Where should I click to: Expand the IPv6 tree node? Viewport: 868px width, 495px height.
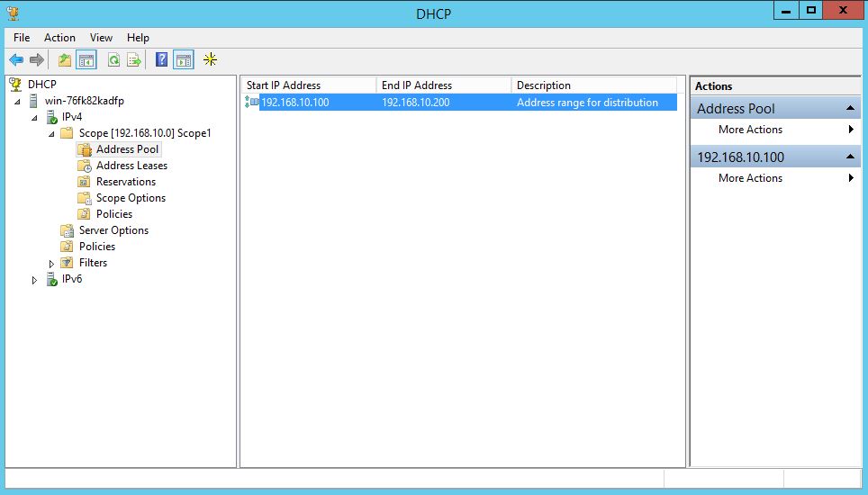click(35, 280)
